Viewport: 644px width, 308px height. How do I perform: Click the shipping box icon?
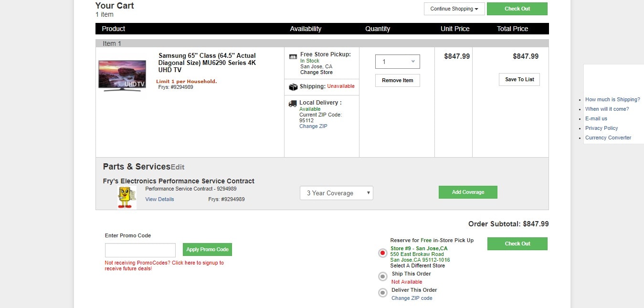[293, 87]
